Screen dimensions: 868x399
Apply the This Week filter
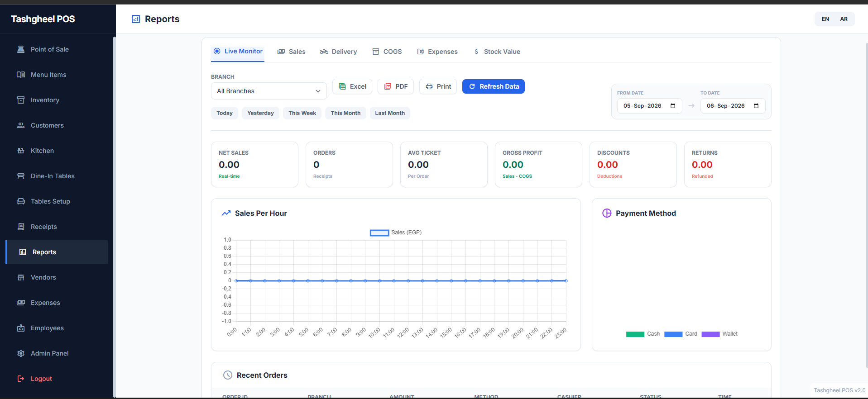pos(302,113)
